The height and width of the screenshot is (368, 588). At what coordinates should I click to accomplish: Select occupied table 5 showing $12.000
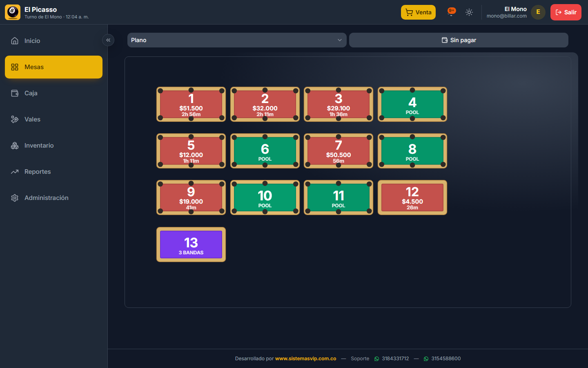point(191,151)
